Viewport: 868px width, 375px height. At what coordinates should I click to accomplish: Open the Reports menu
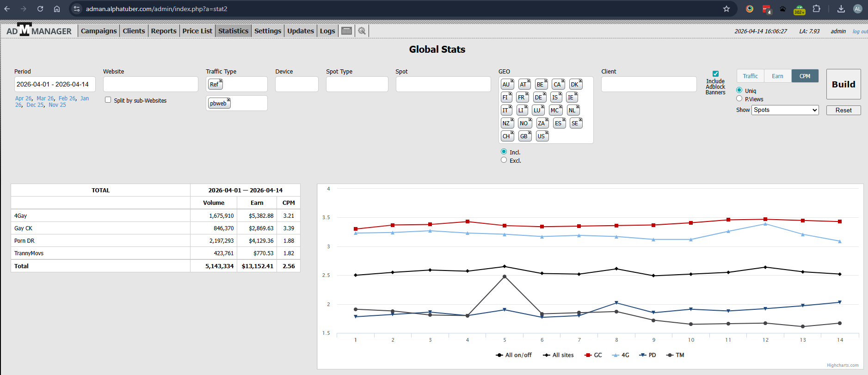point(164,31)
